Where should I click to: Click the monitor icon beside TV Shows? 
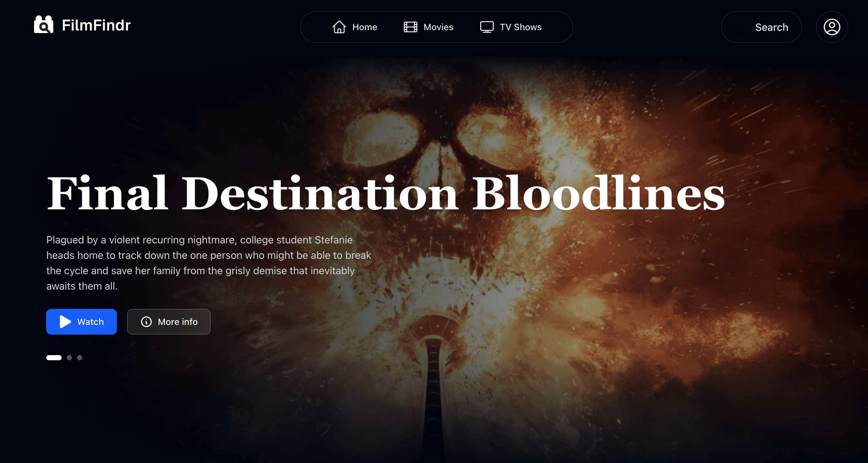point(487,27)
